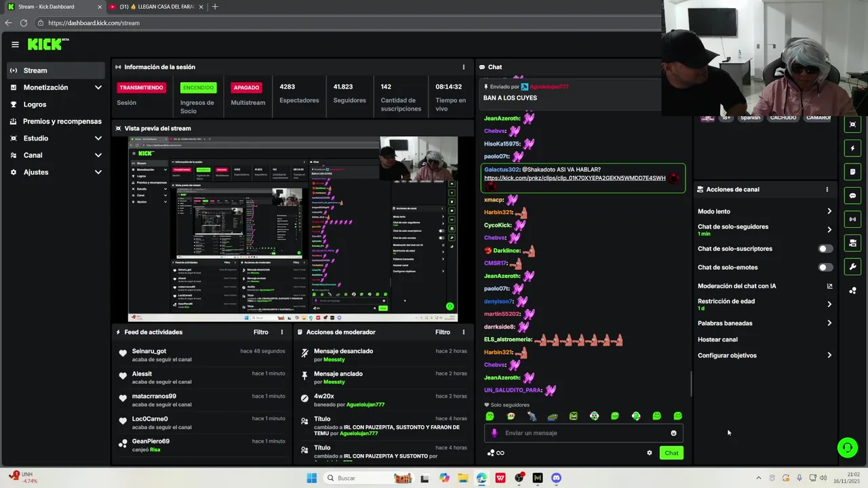Click the three-dots cluster icon in right rail
The height and width of the screenshot is (488, 868).
point(853,291)
